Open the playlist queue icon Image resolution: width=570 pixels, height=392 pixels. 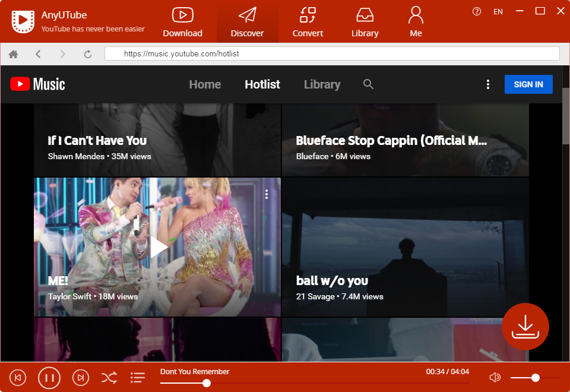tap(138, 378)
